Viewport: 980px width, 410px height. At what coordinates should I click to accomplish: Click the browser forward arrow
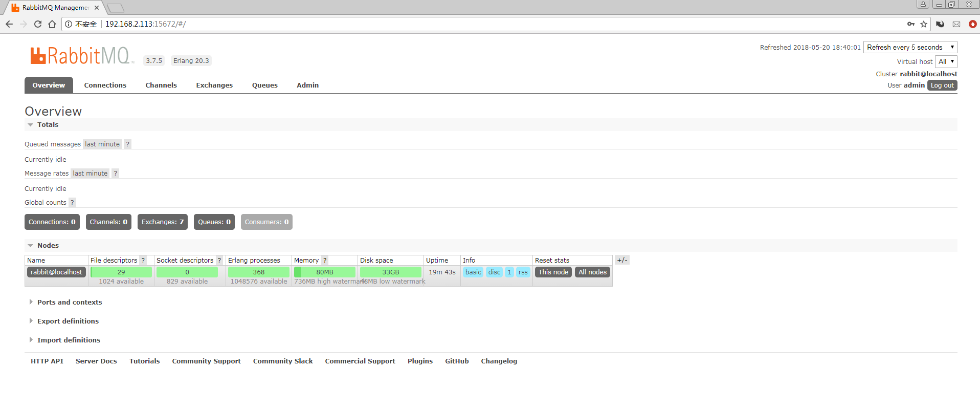point(24,24)
